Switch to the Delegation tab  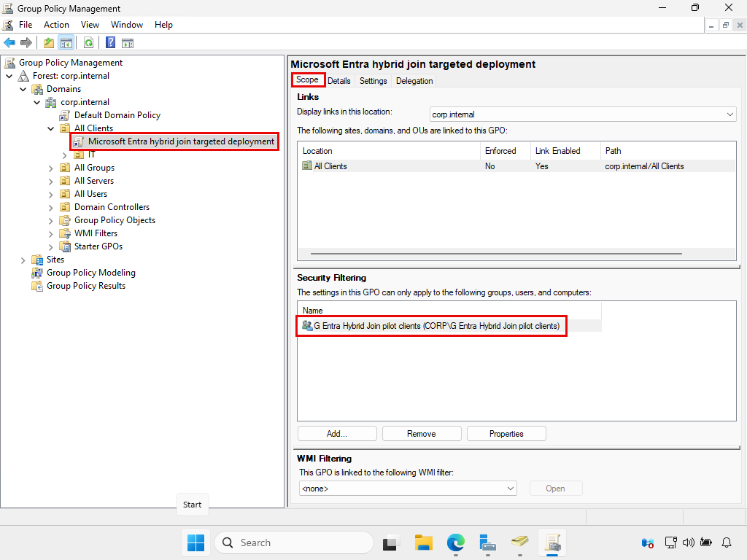[414, 81]
